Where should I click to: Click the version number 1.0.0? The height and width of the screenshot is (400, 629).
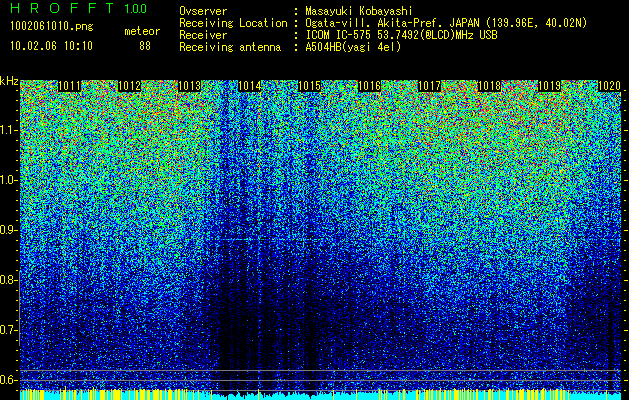[135, 8]
